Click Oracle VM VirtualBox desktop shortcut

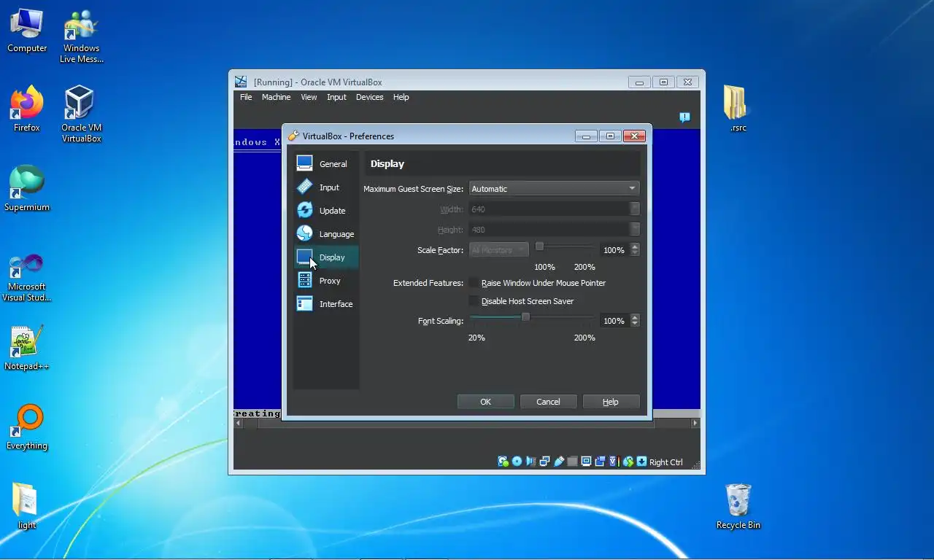point(80,113)
